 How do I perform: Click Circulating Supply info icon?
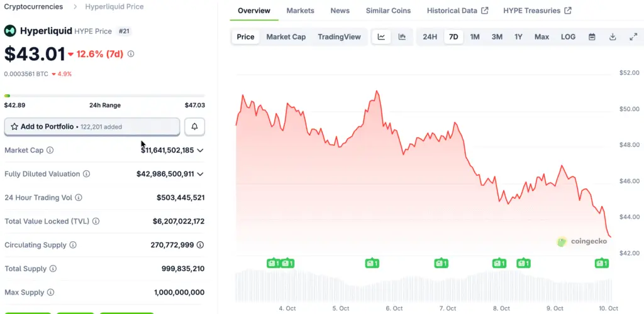[x=73, y=245]
